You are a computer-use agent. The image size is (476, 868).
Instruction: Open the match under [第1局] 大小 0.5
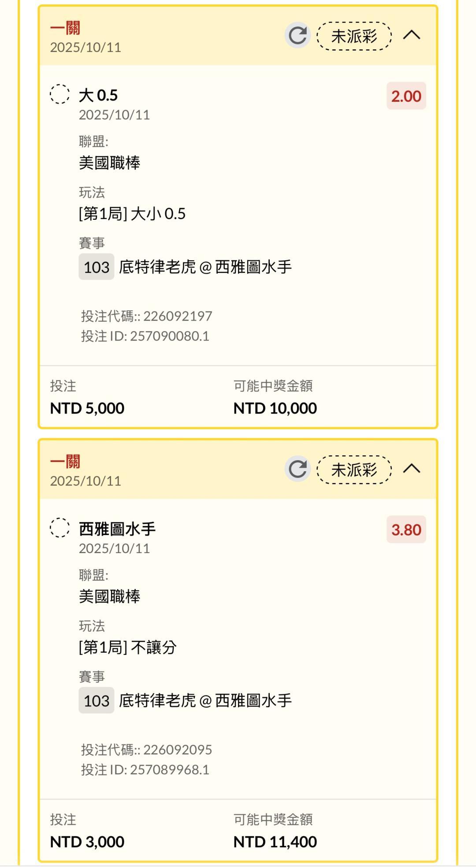205,267
